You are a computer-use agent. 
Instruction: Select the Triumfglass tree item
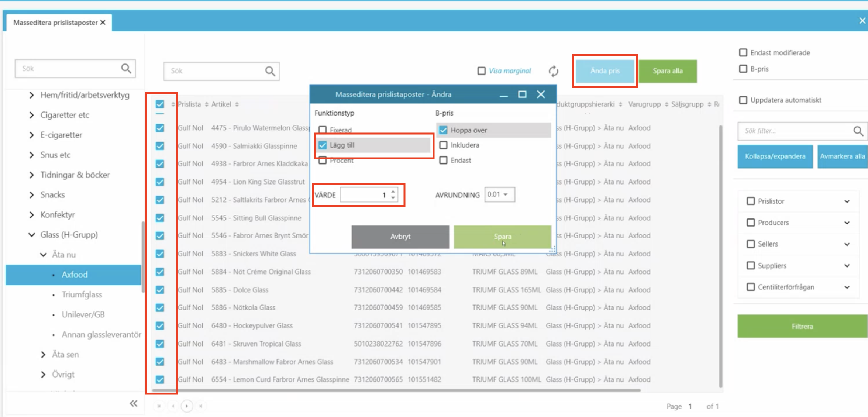[x=82, y=294]
